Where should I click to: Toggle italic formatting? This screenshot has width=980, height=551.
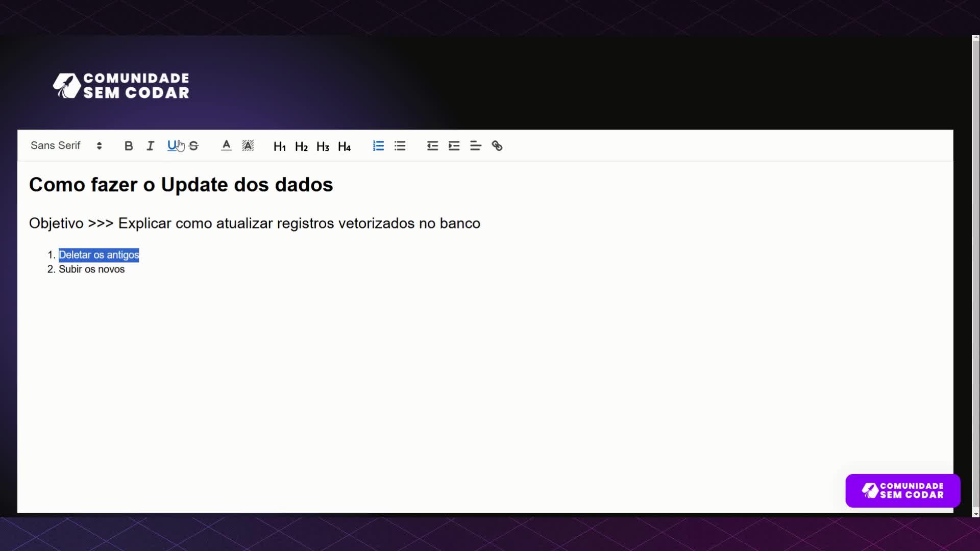pyautogui.click(x=150, y=145)
